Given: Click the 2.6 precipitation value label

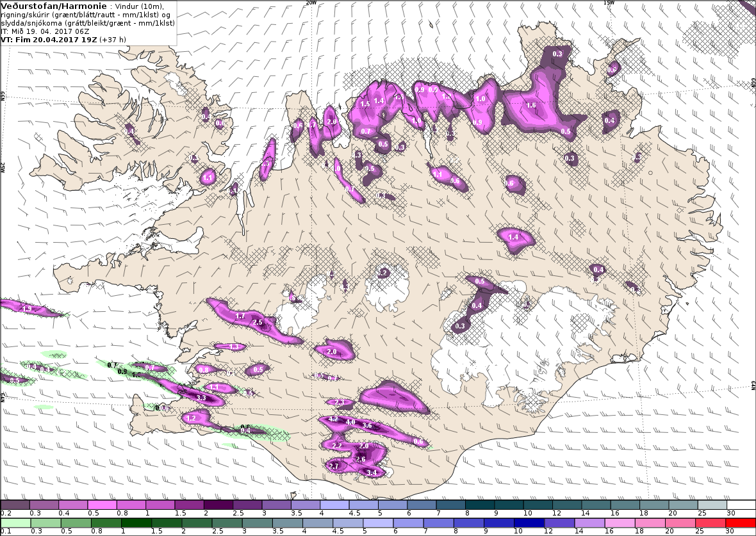Looking at the screenshot, I should pyautogui.click(x=361, y=459).
